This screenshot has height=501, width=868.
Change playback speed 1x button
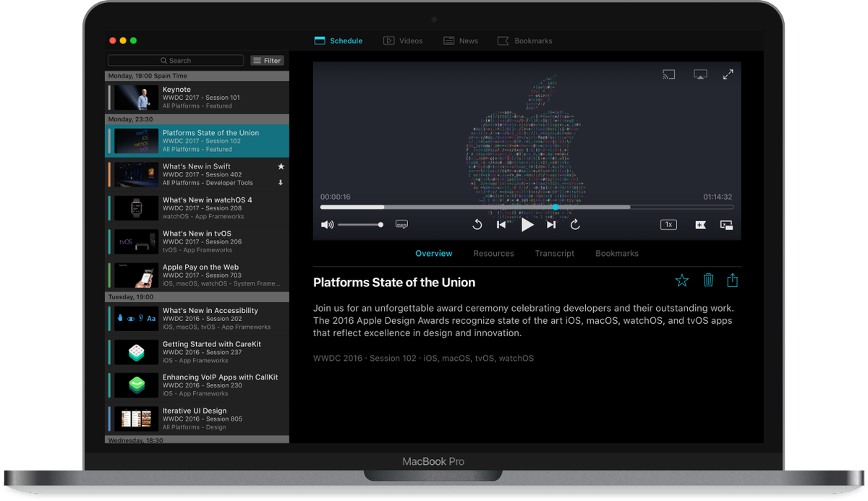click(669, 225)
